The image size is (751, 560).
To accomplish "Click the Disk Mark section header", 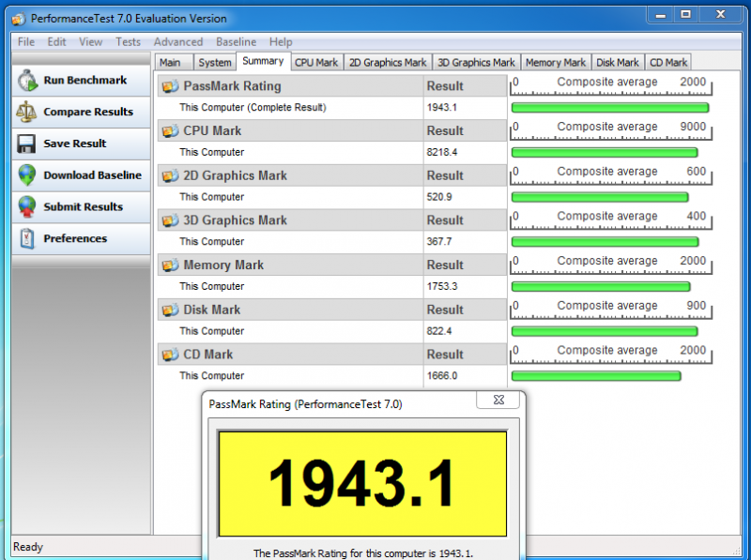I will click(332, 310).
